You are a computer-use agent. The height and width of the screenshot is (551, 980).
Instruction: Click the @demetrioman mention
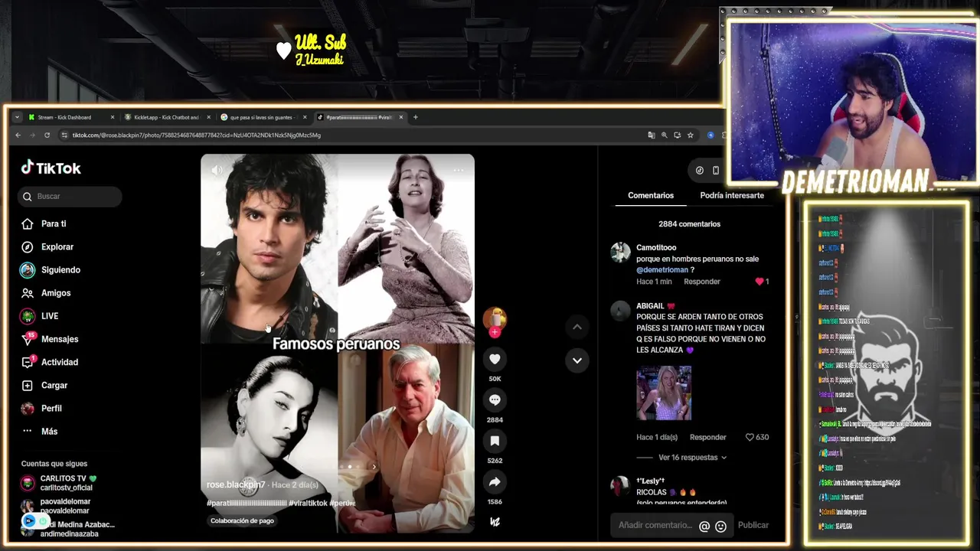[662, 270]
